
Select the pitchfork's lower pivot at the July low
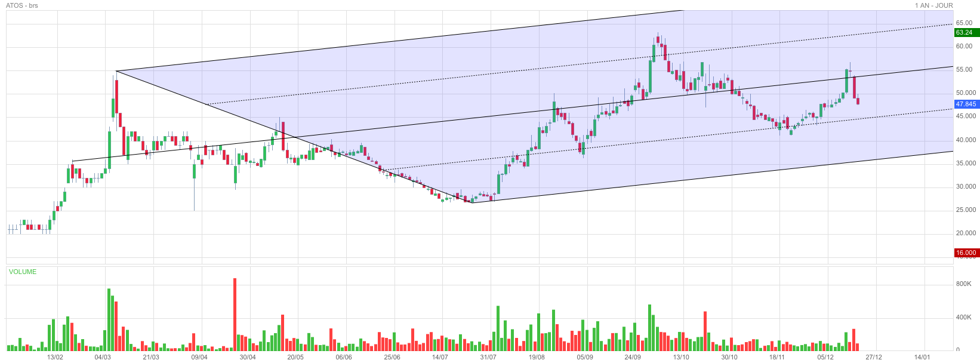pyautogui.click(x=471, y=203)
